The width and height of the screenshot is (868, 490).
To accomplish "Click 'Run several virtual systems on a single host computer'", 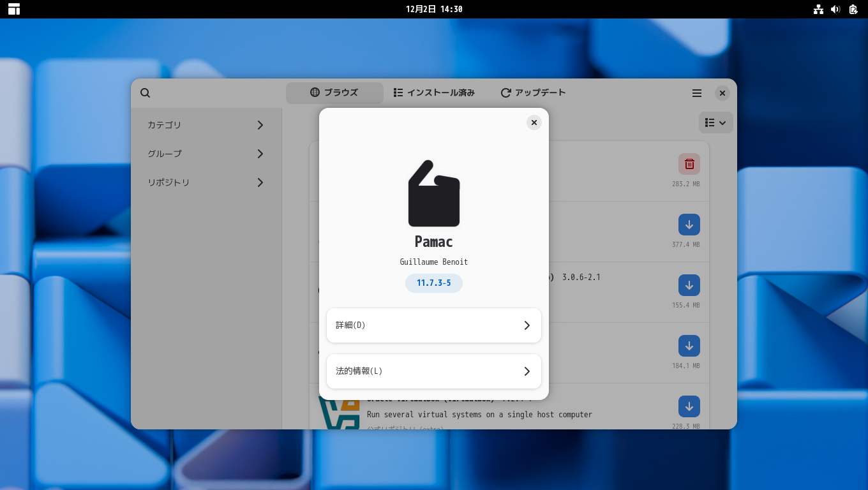I will tap(479, 415).
